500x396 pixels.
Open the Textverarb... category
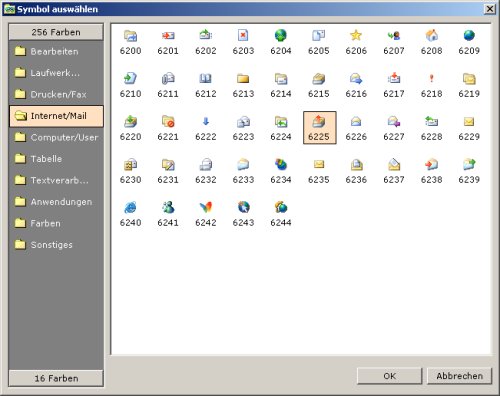pos(56,180)
